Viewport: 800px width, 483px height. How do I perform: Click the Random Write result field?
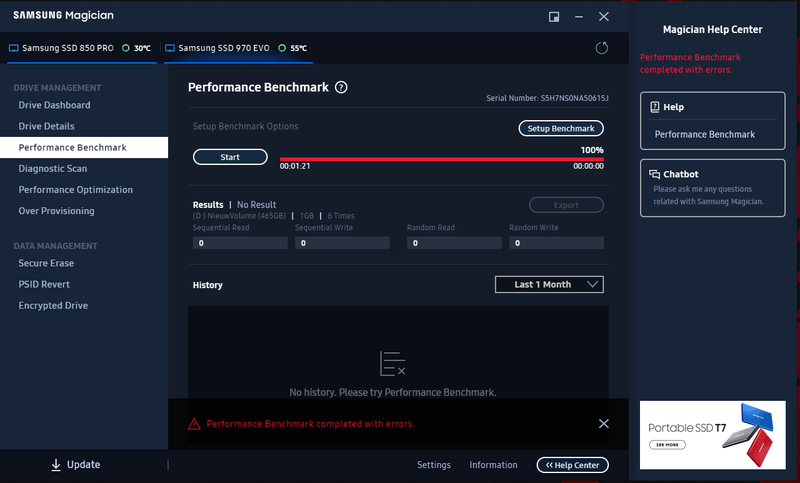[556, 243]
